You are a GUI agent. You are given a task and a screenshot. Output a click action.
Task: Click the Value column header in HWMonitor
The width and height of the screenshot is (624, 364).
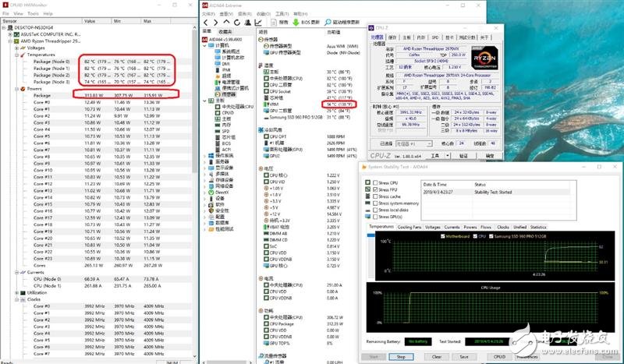click(x=97, y=21)
